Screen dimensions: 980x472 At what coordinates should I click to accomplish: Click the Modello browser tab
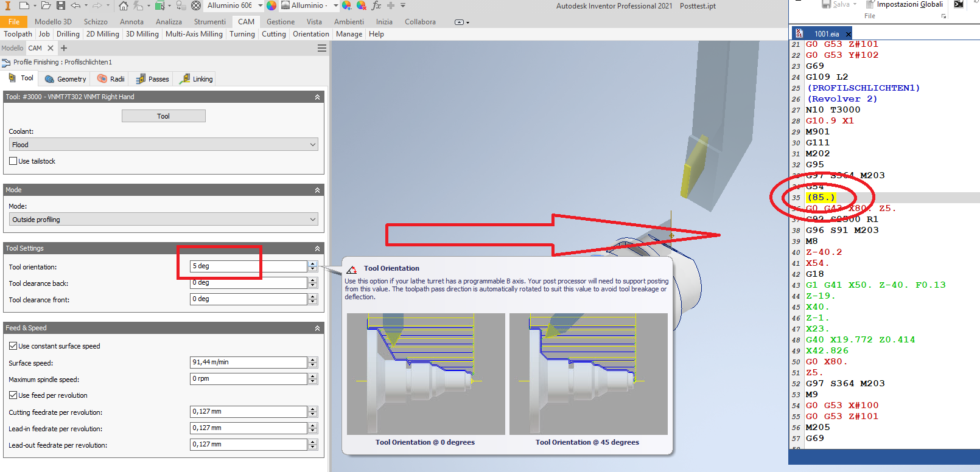12,48
